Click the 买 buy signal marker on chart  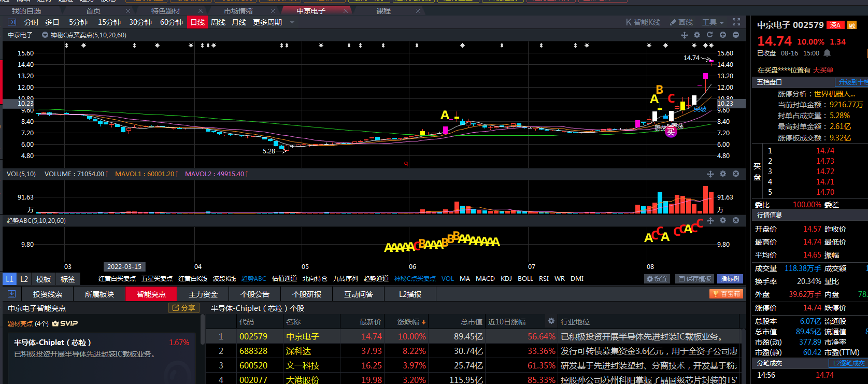pyautogui.click(x=671, y=132)
